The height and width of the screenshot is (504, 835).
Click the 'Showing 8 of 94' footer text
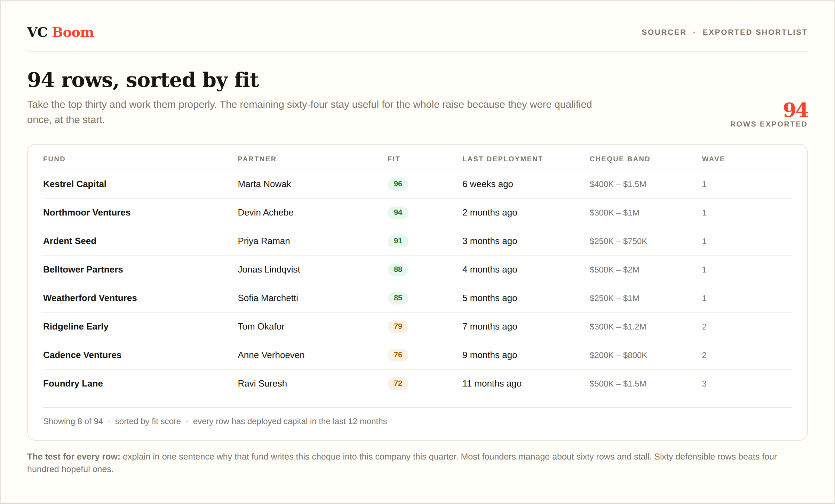[x=73, y=421]
